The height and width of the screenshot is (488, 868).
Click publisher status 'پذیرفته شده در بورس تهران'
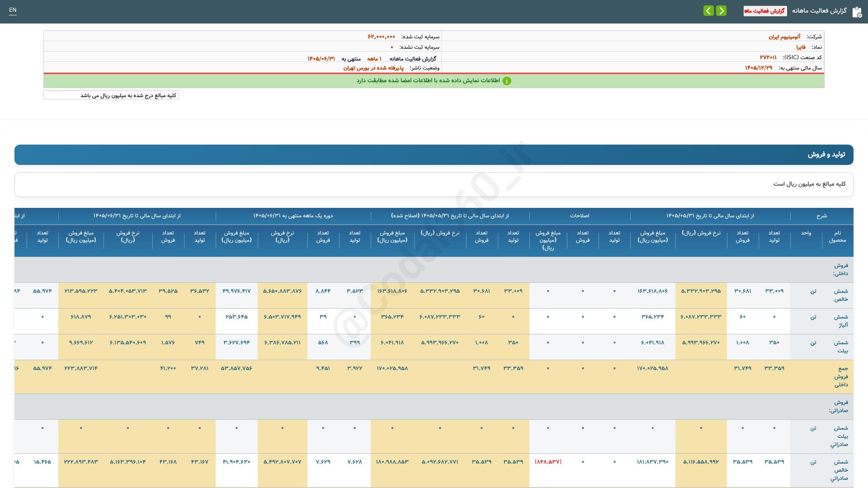(x=373, y=68)
